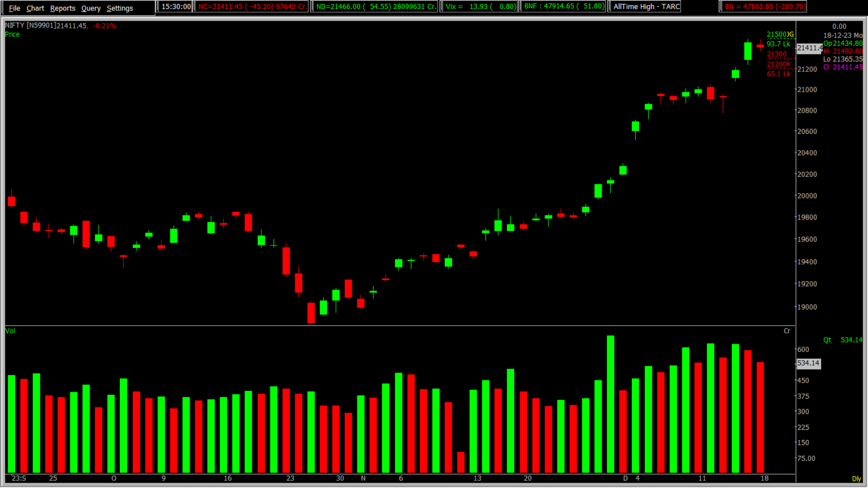Toggle the Vol label on volume panel
Screen dimensions: 868x488
click(10, 331)
